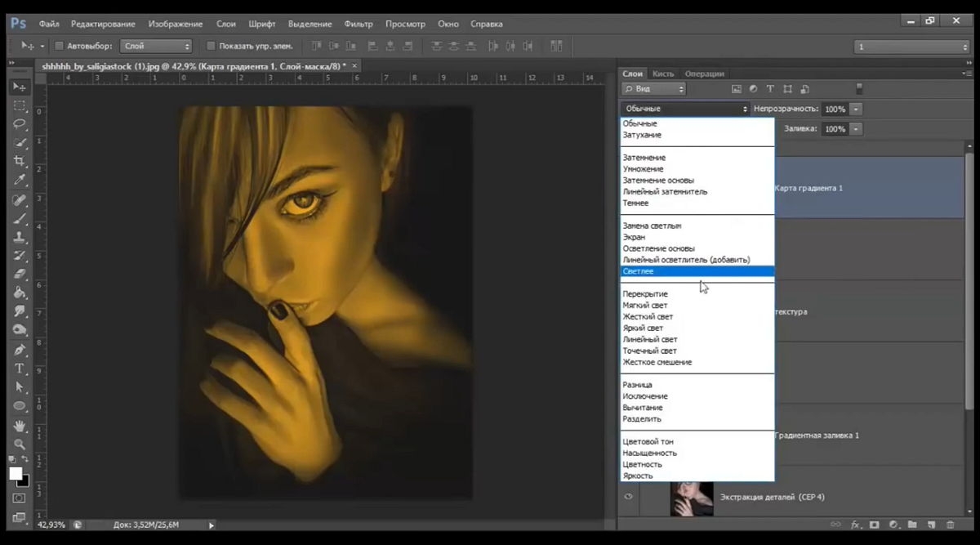
Task: Filter layers by shape layer icon
Action: click(x=787, y=89)
